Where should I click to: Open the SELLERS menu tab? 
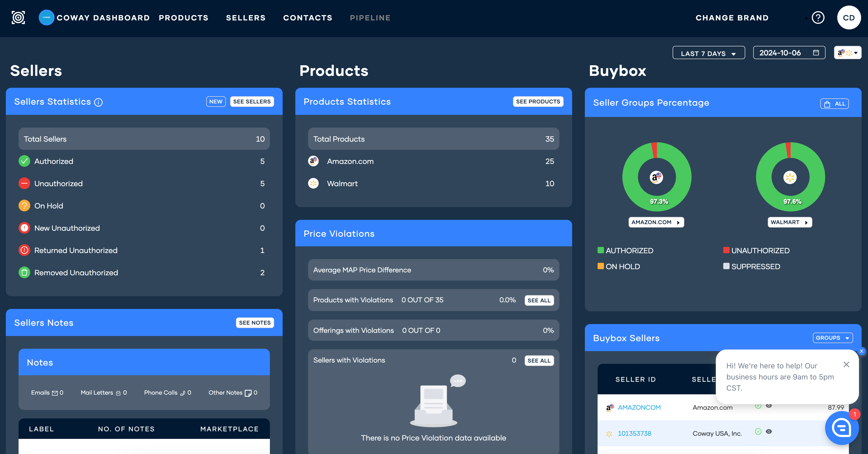pyautogui.click(x=246, y=18)
